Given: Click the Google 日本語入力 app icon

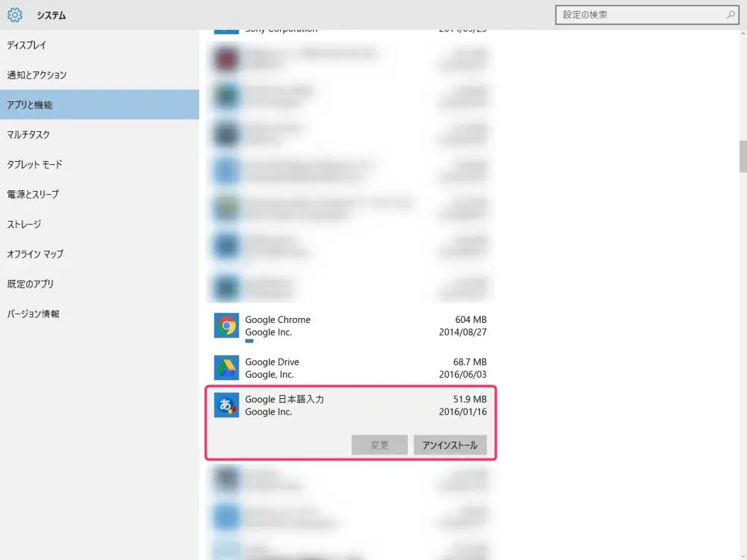Looking at the screenshot, I should tap(226, 405).
